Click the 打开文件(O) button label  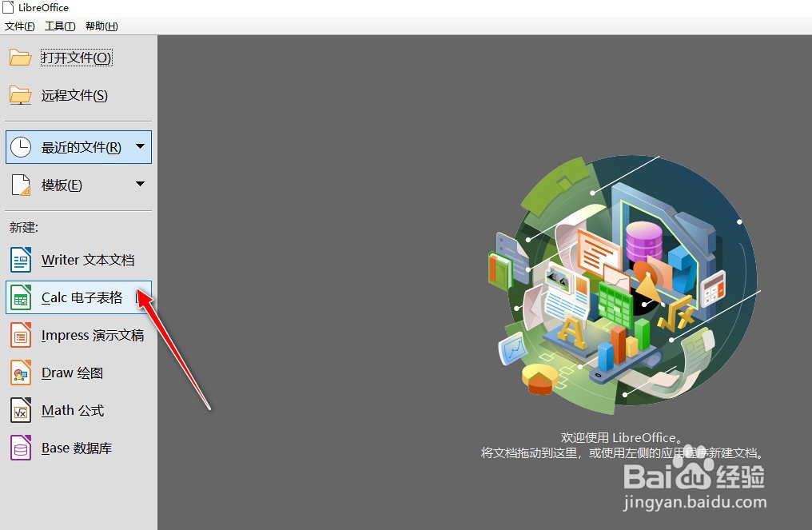76,58
